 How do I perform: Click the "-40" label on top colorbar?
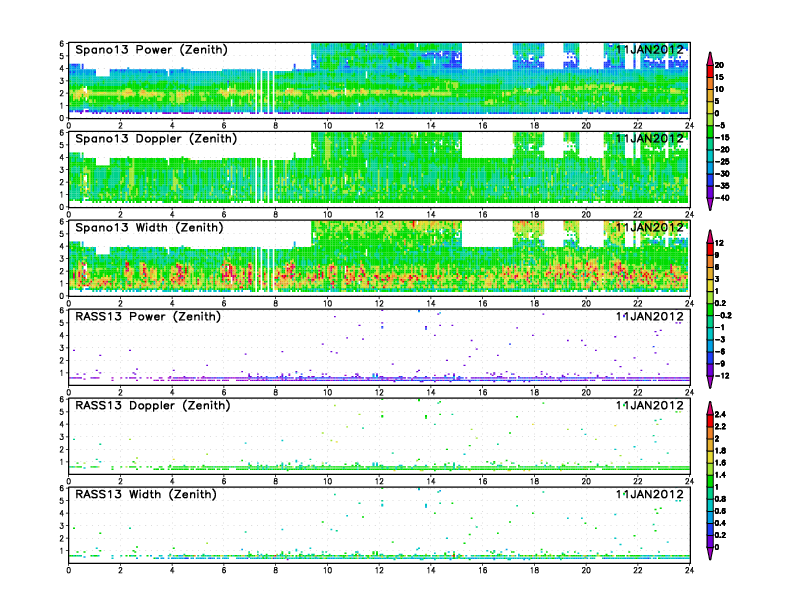[722, 198]
